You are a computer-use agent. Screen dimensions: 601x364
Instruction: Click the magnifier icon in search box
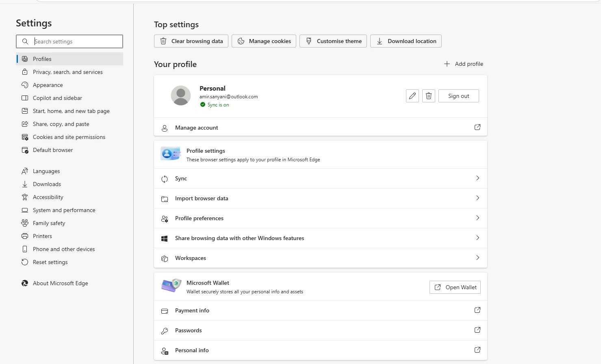coord(25,41)
